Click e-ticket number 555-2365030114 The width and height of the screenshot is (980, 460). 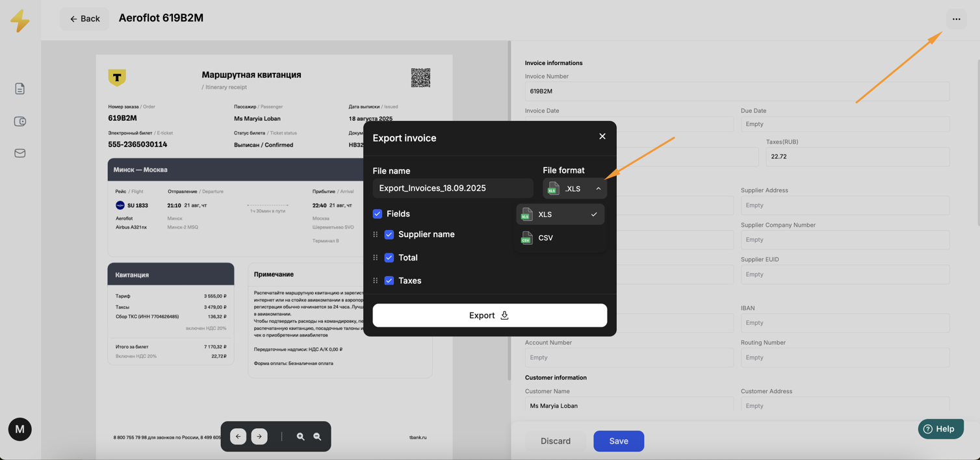point(138,144)
